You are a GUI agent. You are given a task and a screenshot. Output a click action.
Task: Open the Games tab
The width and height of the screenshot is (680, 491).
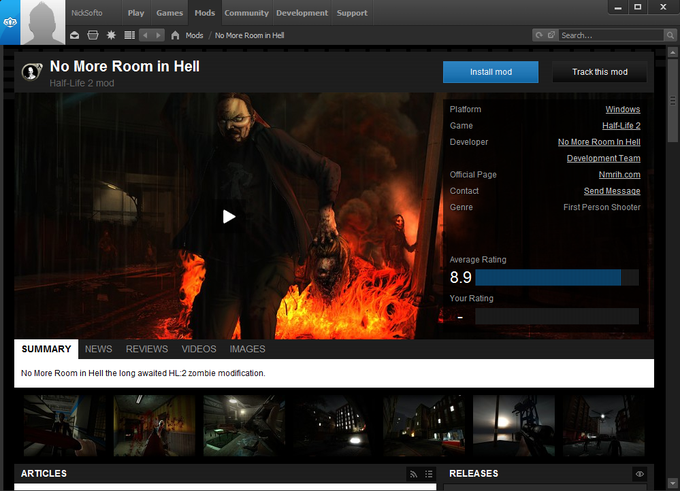(170, 13)
